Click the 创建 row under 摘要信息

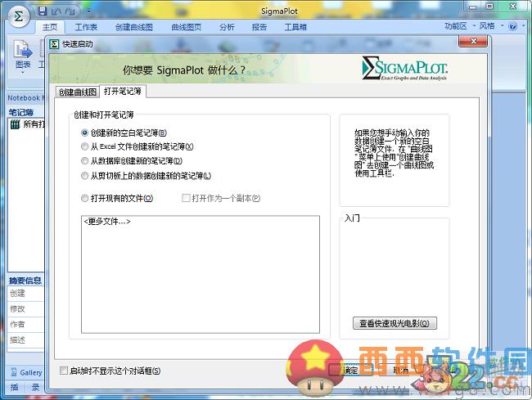click(25, 294)
